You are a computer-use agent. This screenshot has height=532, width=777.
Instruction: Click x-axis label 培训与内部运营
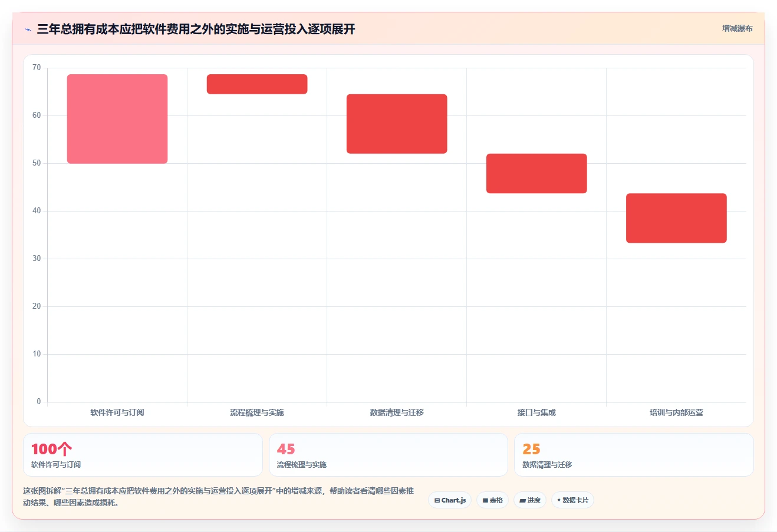click(x=676, y=412)
